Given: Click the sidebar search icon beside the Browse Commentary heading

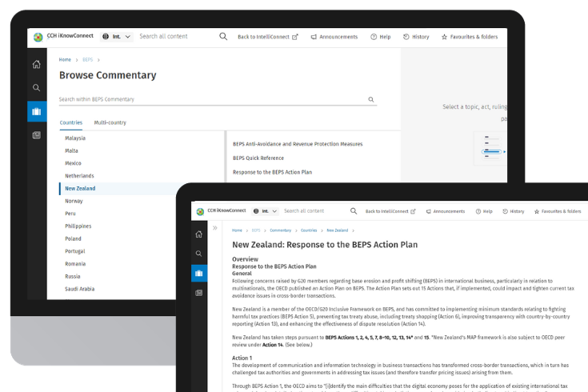Looking at the screenshot, I should click(37, 87).
